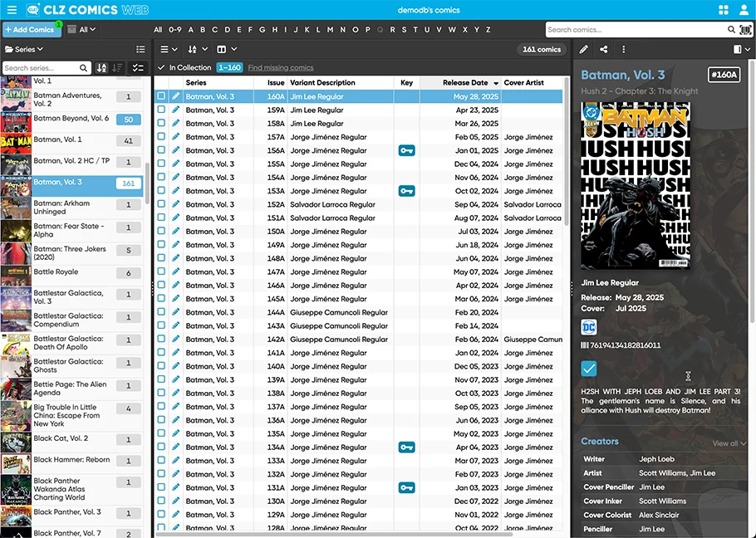Click the key icon for issue 131A
This screenshot has width=756, height=538.
pos(406,487)
